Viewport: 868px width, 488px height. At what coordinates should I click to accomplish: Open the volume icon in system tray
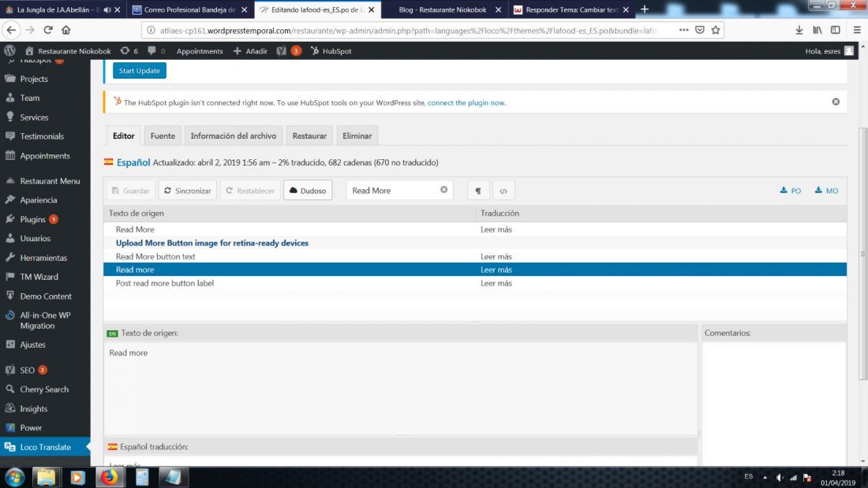(780, 477)
